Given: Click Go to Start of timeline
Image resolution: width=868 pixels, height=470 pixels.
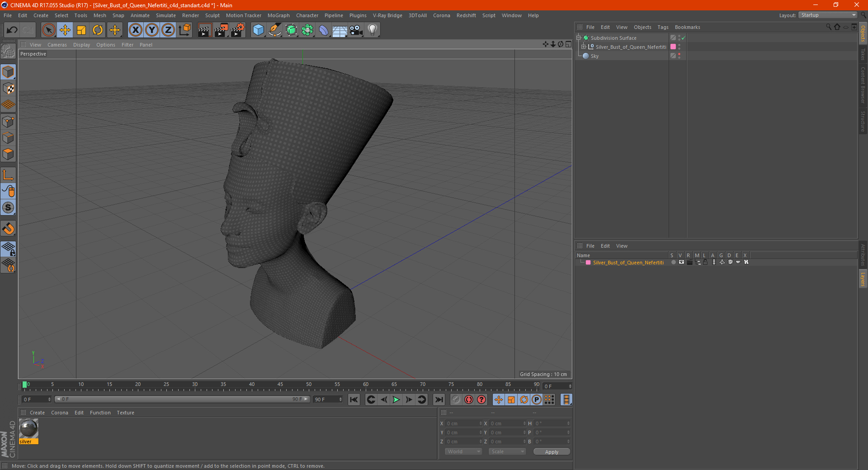Looking at the screenshot, I should click(354, 399).
